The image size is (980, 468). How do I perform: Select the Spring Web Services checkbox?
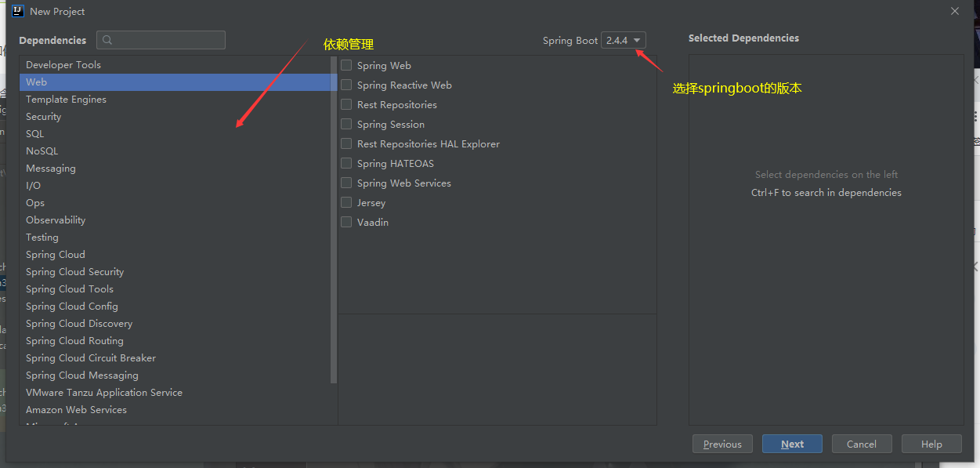pyautogui.click(x=346, y=183)
